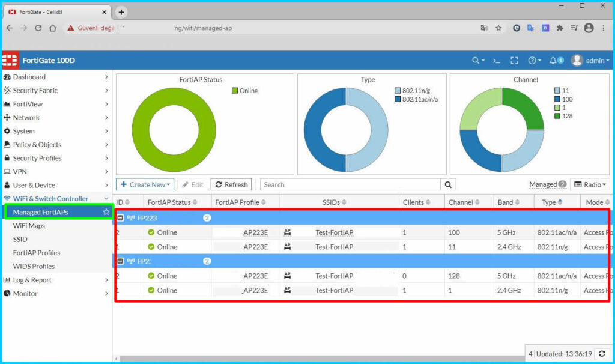
Task: Click the FortiAP Status donut chart
Action: (x=174, y=130)
